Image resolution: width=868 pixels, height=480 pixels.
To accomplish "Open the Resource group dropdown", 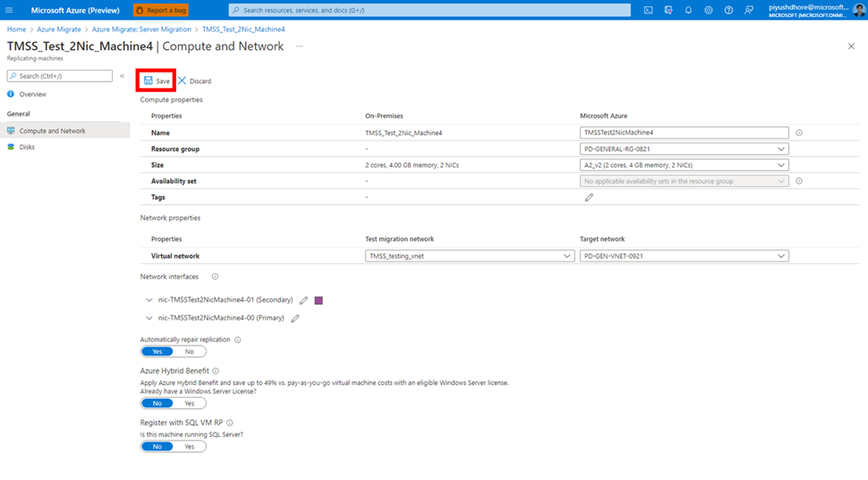I will click(x=685, y=149).
